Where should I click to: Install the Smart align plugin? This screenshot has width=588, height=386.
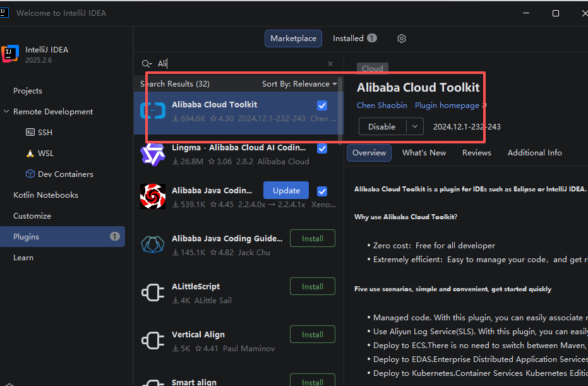[x=313, y=380]
